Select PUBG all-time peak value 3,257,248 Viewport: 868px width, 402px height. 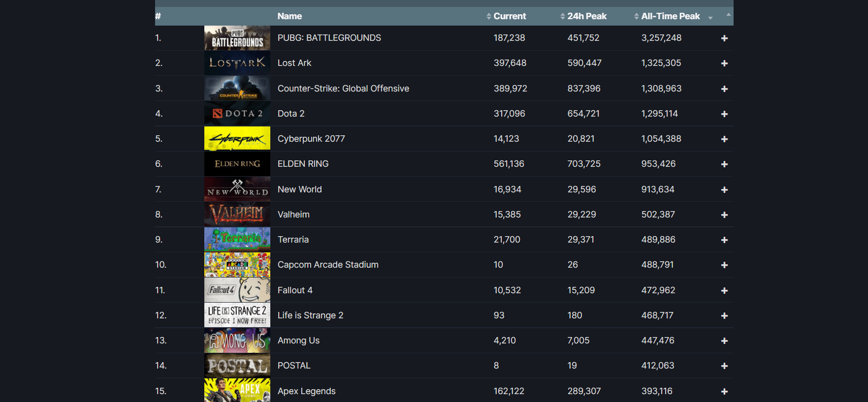pos(661,38)
